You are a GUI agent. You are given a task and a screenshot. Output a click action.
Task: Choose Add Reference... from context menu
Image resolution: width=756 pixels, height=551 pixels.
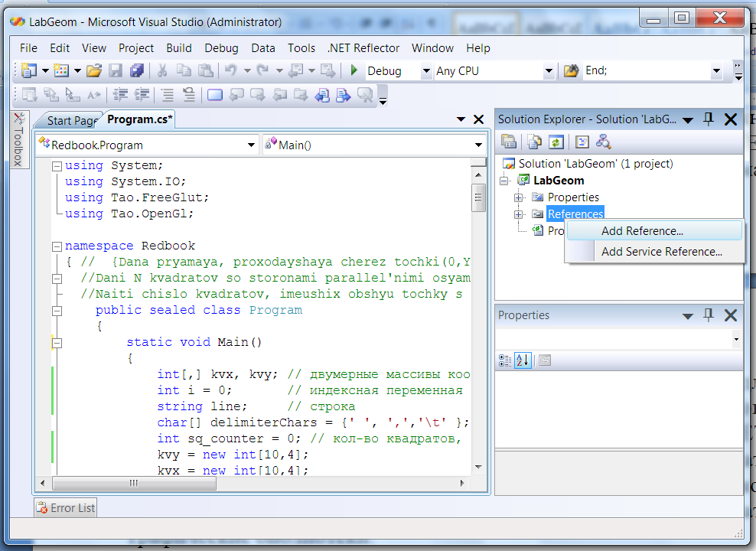tap(654, 231)
